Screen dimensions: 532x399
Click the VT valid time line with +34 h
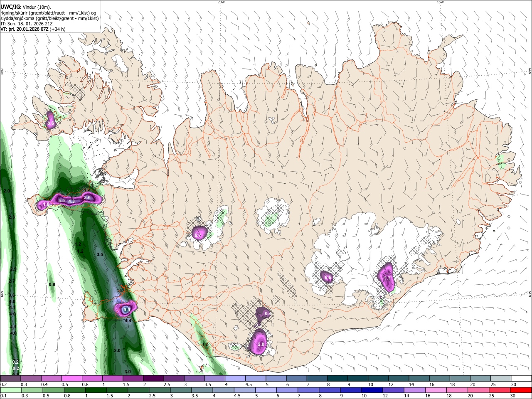pyautogui.click(x=33, y=29)
